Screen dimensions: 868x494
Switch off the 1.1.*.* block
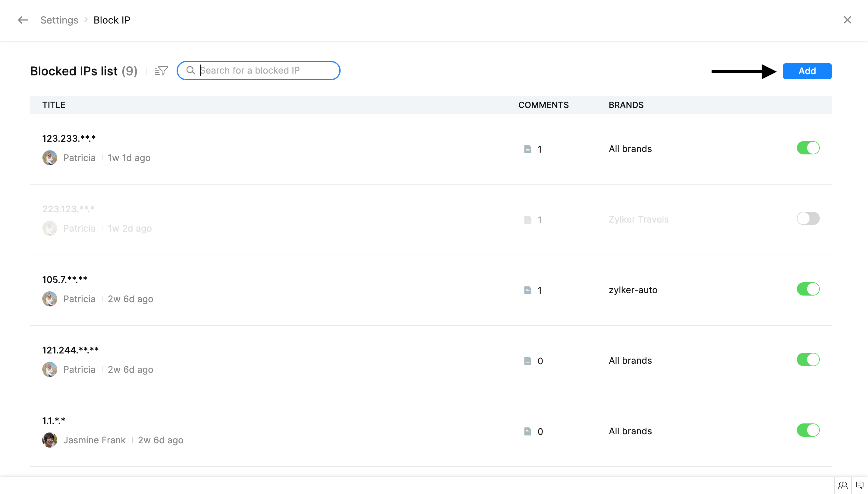click(x=808, y=430)
